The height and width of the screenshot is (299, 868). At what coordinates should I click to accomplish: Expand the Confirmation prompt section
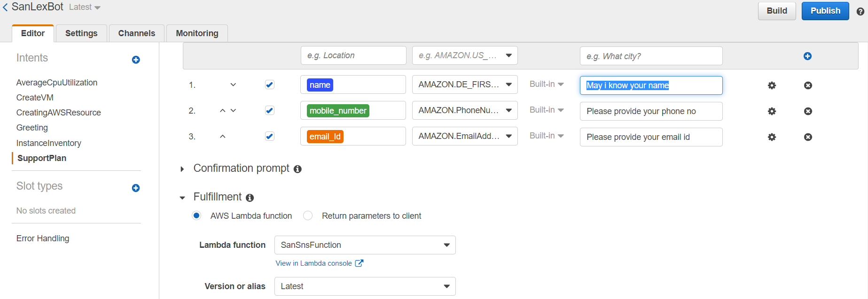click(x=182, y=169)
